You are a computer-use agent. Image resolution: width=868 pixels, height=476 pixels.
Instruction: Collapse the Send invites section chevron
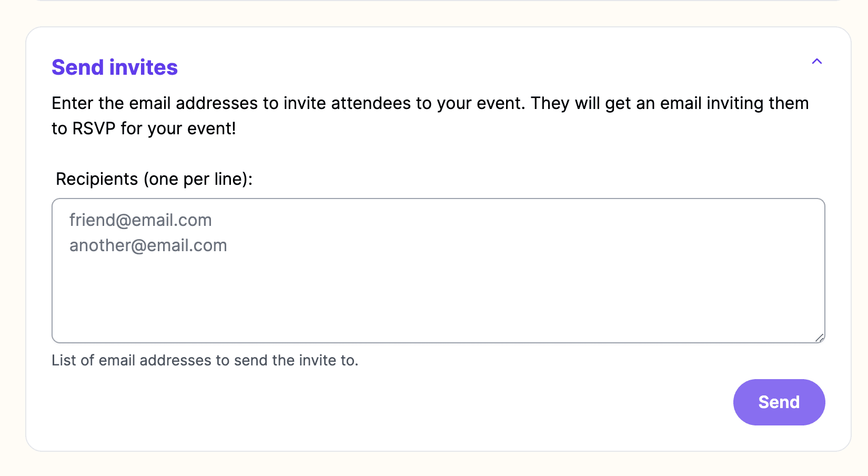click(816, 62)
